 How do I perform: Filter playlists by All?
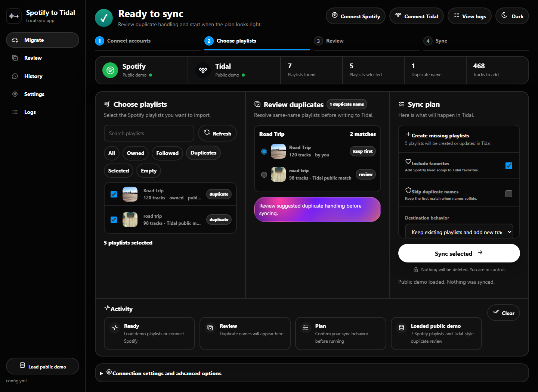[x=112, y=153]
